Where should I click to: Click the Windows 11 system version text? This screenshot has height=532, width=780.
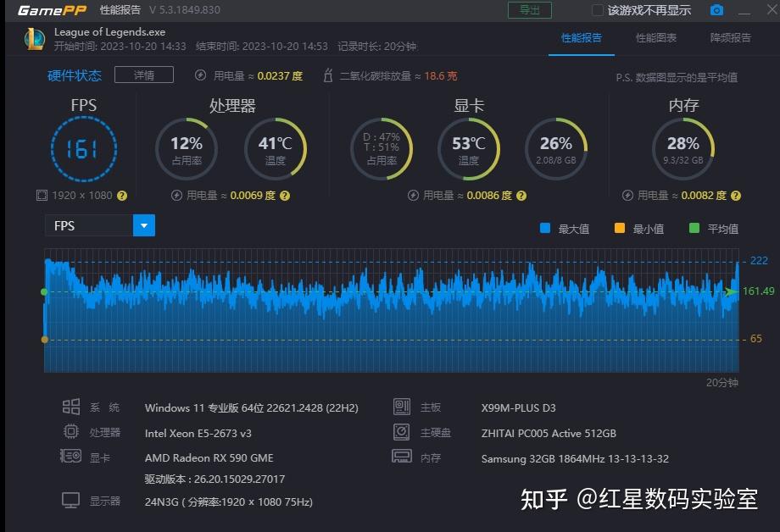click(x=251, y=407)
